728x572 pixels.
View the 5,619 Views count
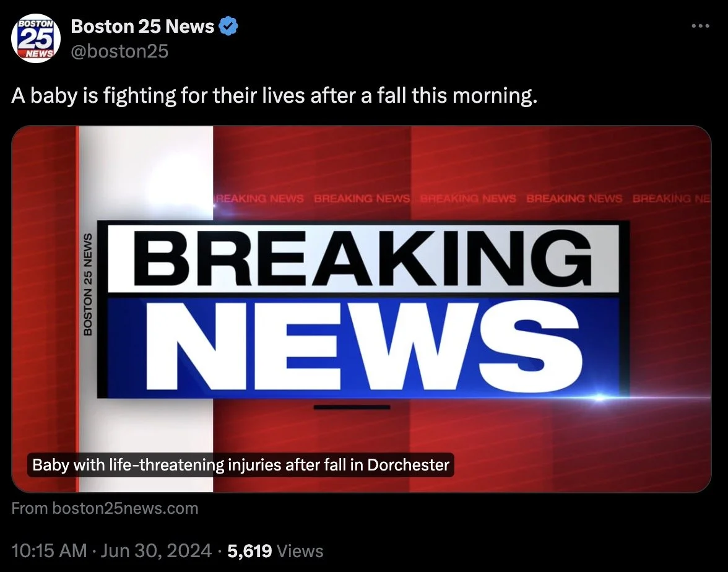pos(275,551)
